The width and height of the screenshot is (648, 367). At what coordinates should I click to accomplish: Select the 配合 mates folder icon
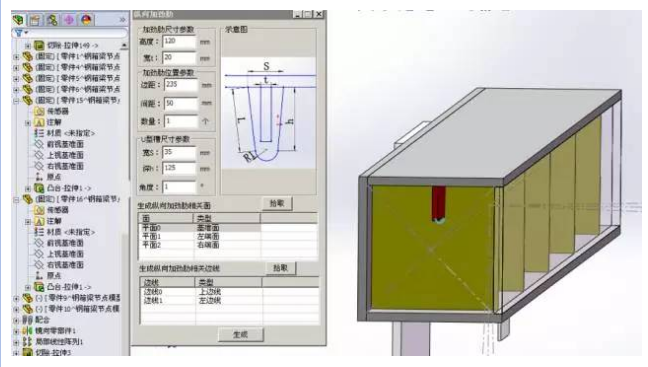point(28,319)
